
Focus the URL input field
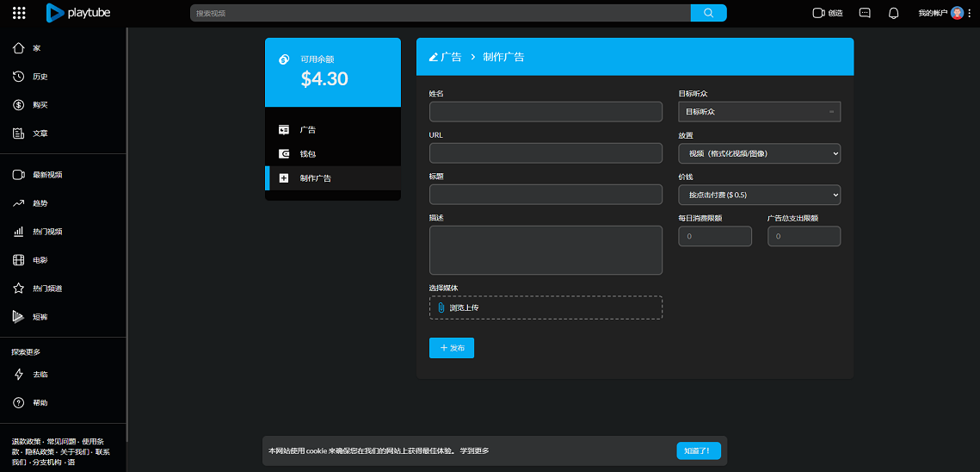point(545,153)
